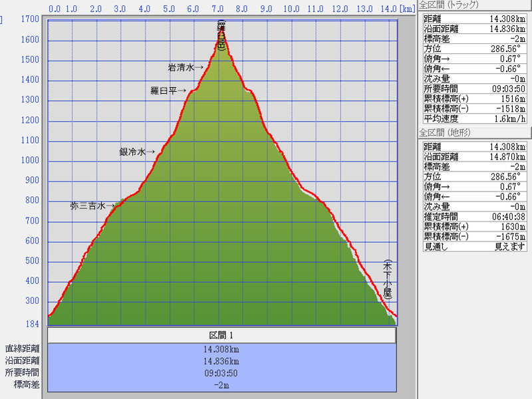Select the 全区間 (トラック) panel header
Image resolution: width=532 pixels, height=399 pixels.
pos(451,5)
